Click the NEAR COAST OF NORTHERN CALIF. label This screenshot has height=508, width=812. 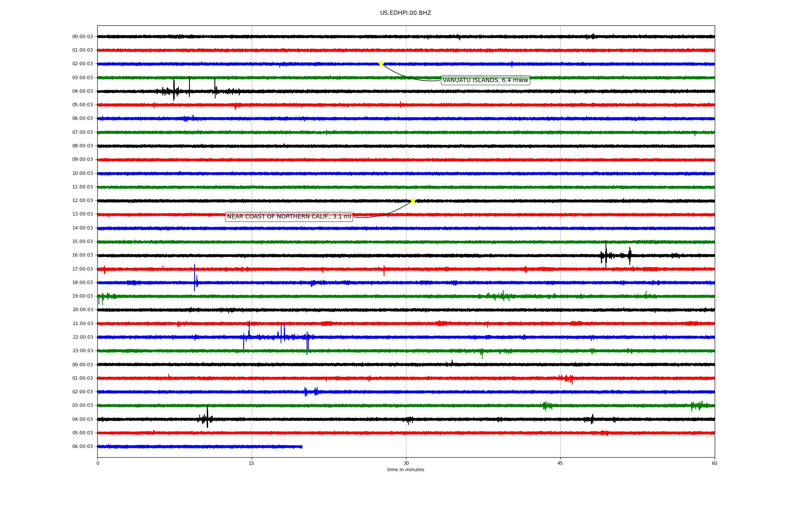[x=289, y=217]
